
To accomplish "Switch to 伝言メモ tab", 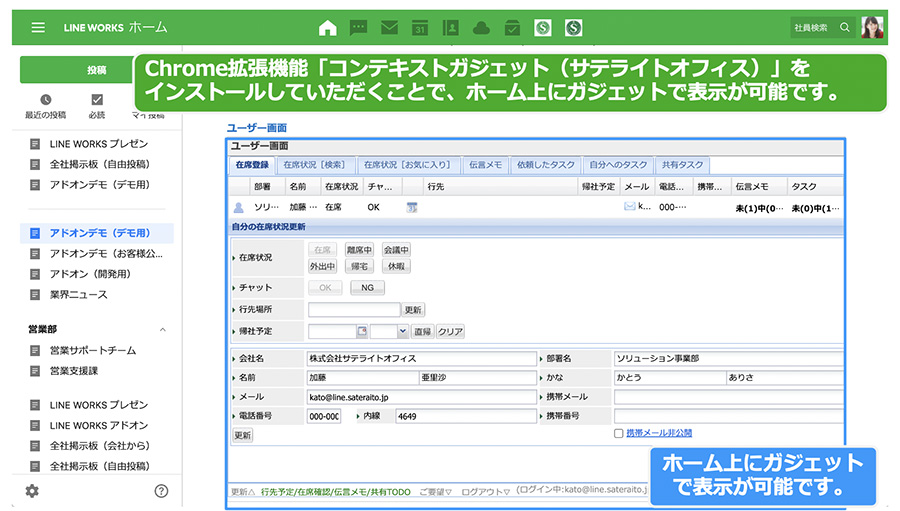I will point(485,165).
